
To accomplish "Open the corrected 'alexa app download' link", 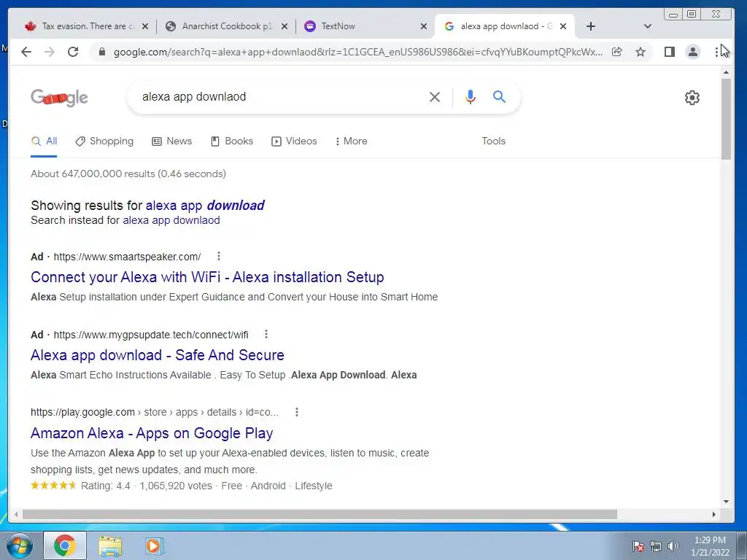I will tap(205, 205).
